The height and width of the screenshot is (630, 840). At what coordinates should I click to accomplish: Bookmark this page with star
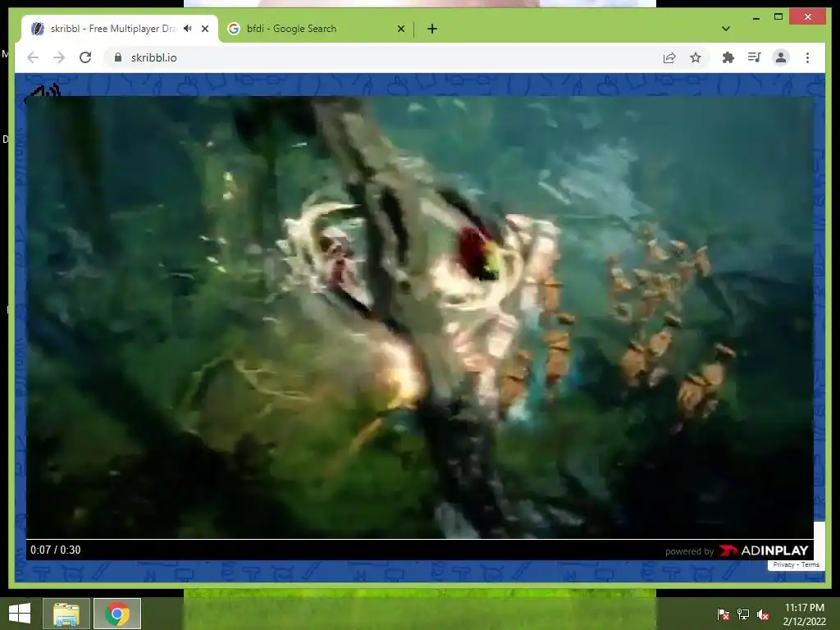[696, 57]
